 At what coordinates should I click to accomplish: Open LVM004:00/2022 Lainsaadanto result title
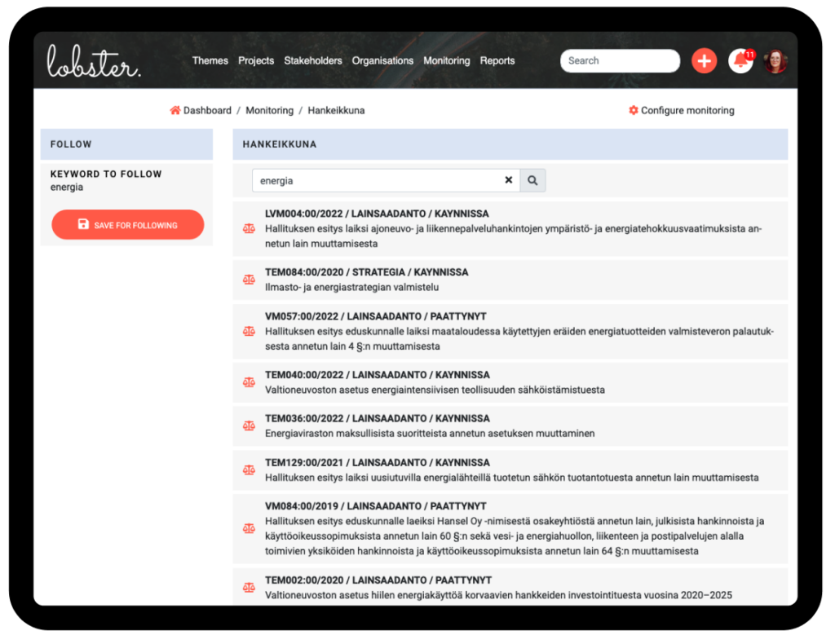pyautogui.click(x=377, y=214)
